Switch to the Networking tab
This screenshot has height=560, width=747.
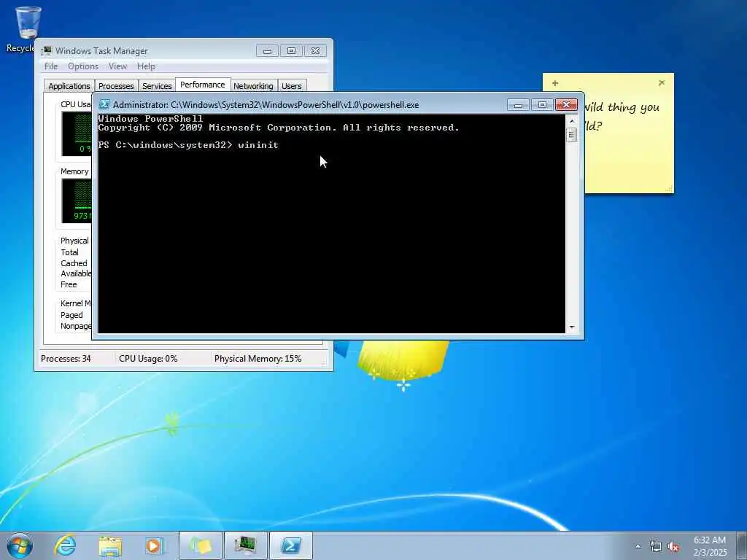[253, 86]
